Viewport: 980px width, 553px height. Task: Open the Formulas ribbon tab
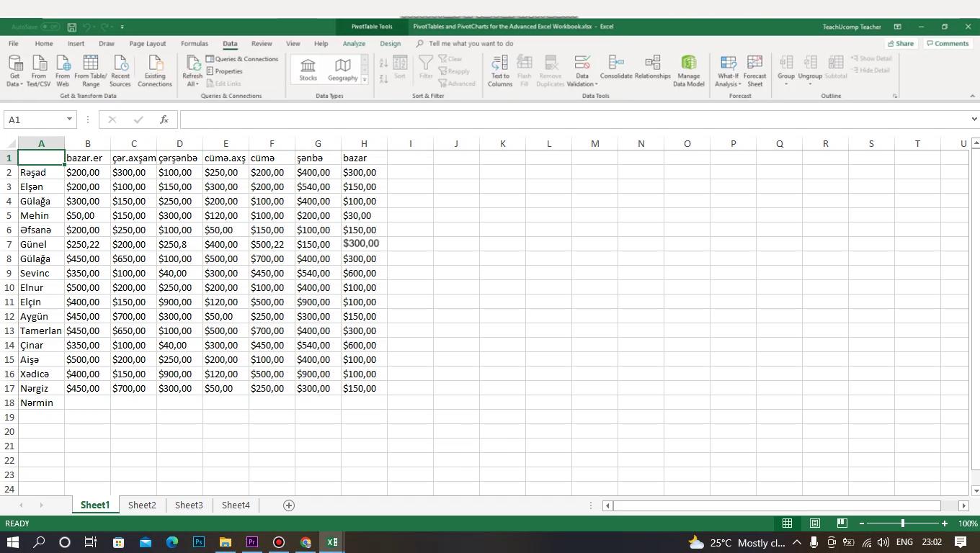[194, 44]
